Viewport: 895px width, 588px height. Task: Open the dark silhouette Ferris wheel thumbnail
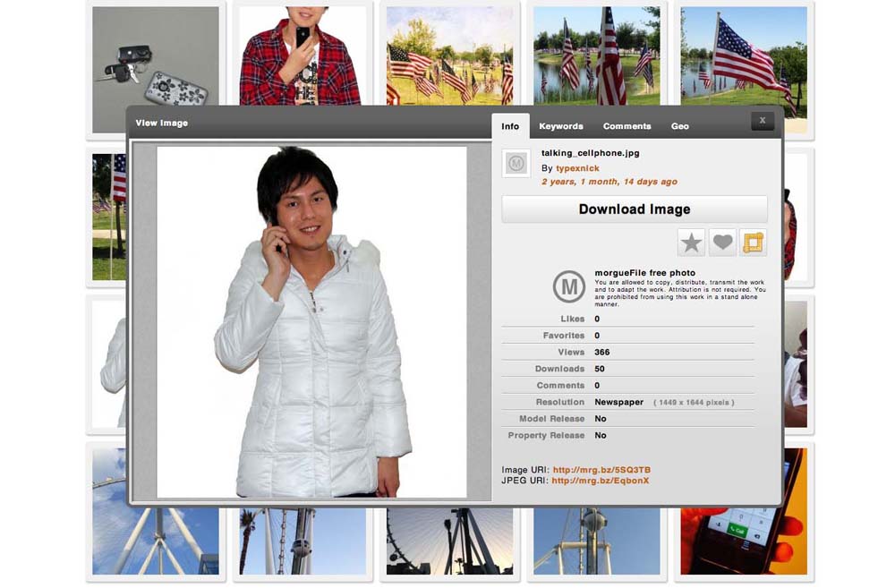coord(450,541)
